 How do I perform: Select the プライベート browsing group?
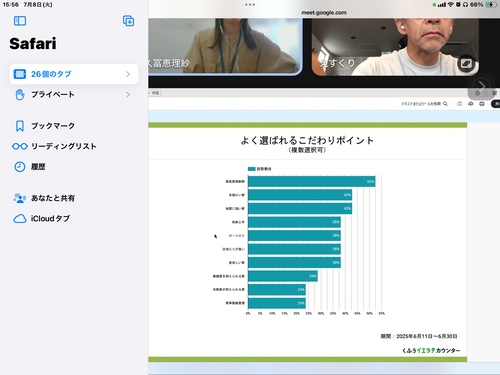(74, 95)
